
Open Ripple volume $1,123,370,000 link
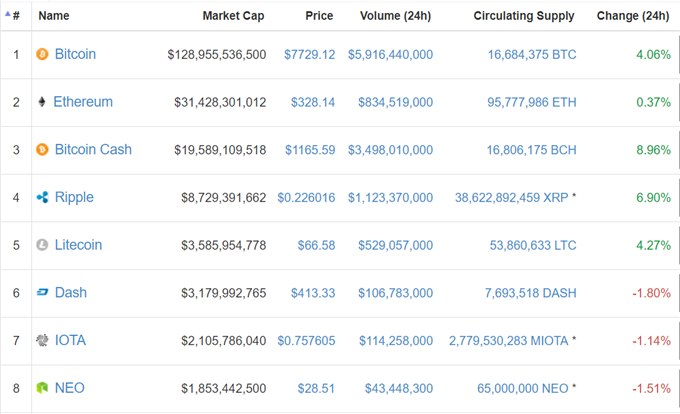(x=390, y=198)
